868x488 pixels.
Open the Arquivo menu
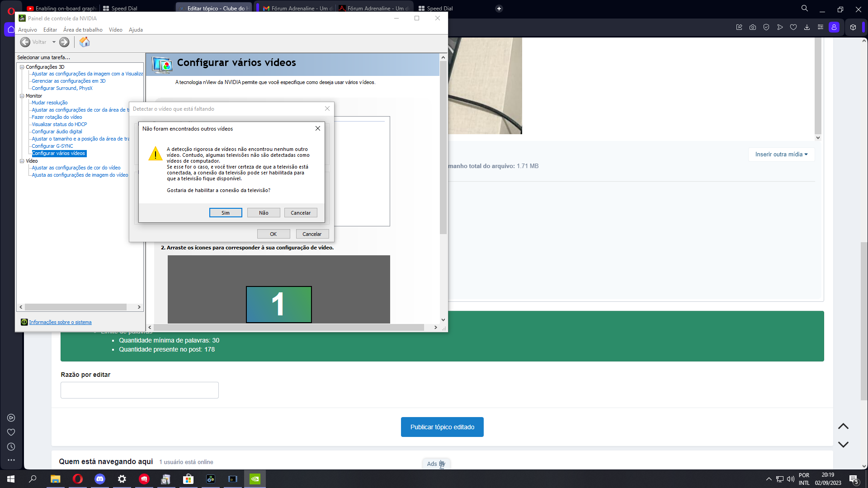(28, 30)
